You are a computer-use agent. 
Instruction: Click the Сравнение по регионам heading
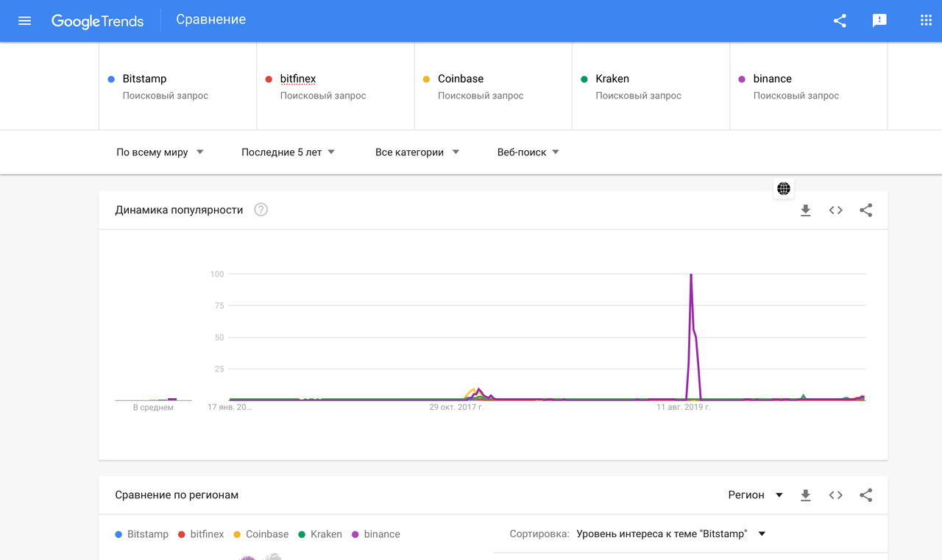click(177, 495)
